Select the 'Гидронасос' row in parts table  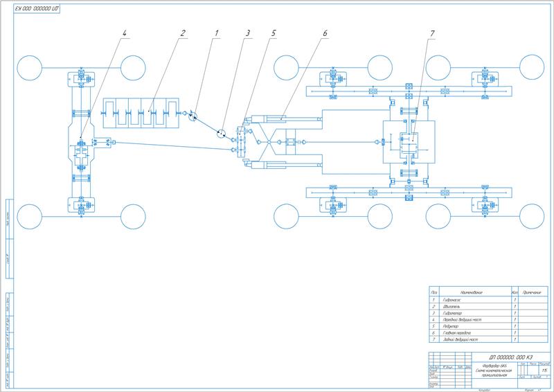point(488,300)
